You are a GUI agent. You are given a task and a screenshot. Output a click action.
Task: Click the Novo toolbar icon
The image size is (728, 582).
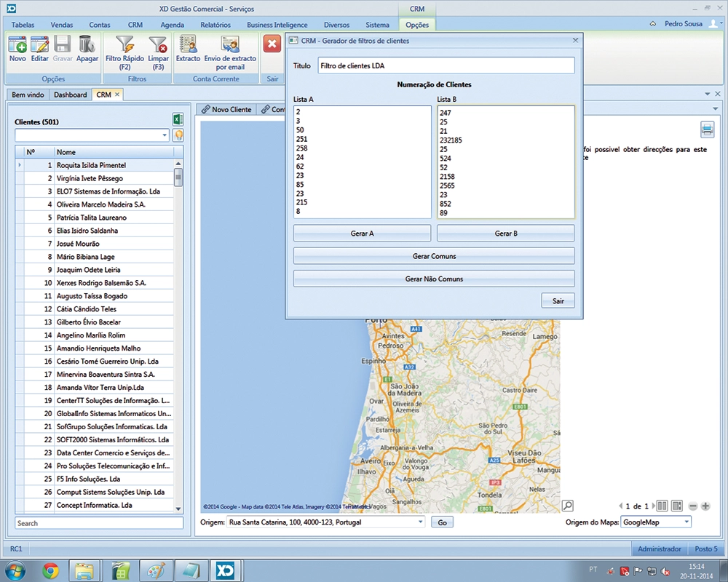point(17,45)
